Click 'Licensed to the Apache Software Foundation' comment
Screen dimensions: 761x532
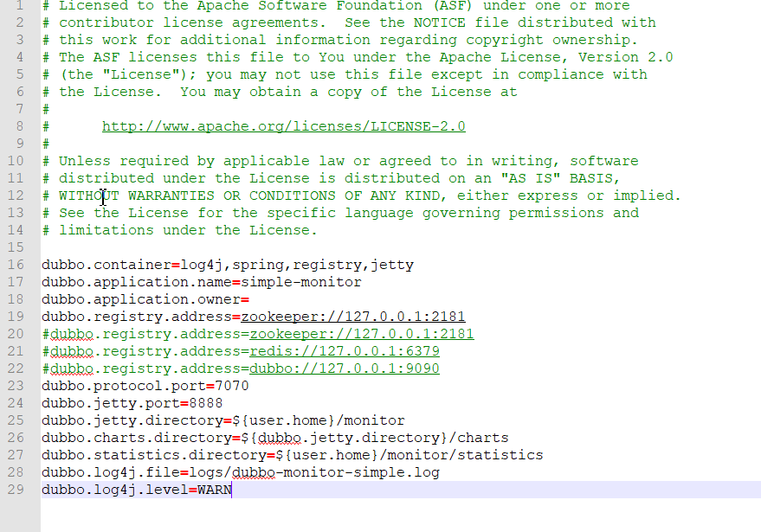[240, 6]
